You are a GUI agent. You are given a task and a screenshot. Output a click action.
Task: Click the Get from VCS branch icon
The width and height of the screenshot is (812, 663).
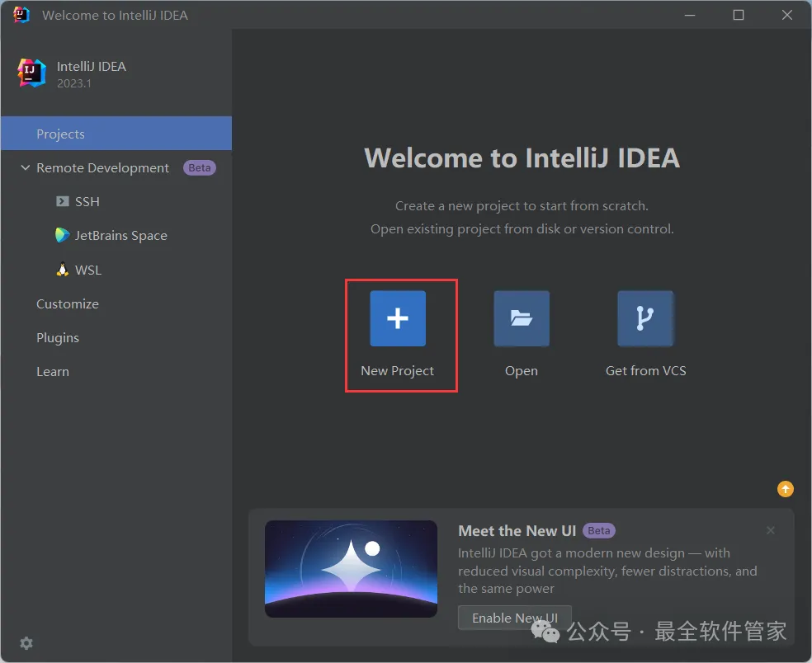(645, 318)
